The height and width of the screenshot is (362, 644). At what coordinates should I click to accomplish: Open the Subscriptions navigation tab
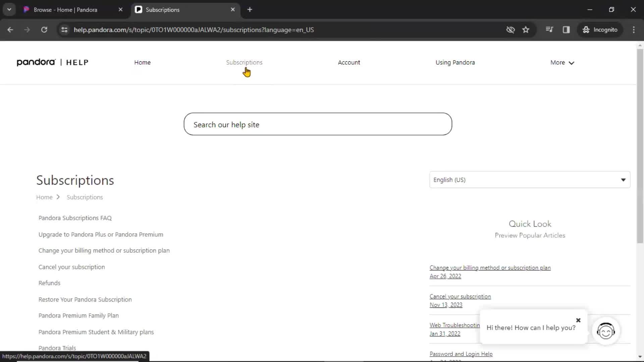(x=244, y=62)
